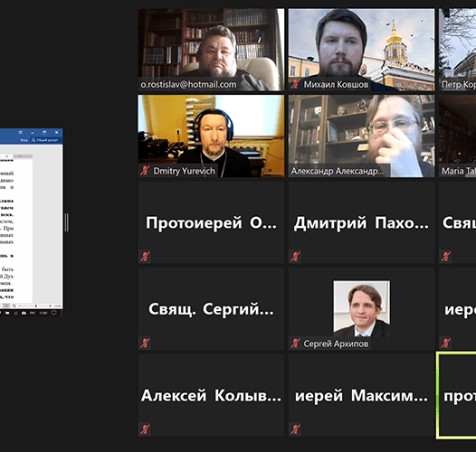Image resolution: width=476 pixels, height=452 pixels.
Task: Click the zoom in plus button in Word
Action: click(50, 306)
